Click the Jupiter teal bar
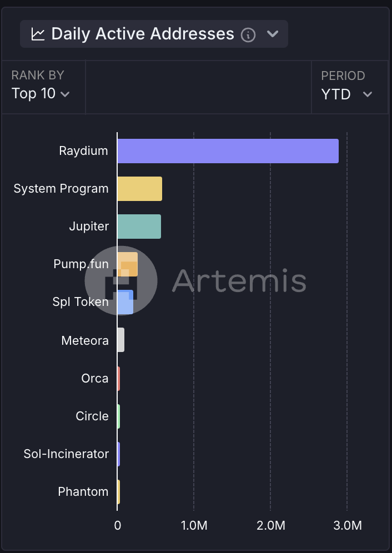Screen dimensions: 392x553 tap(139, 227)
